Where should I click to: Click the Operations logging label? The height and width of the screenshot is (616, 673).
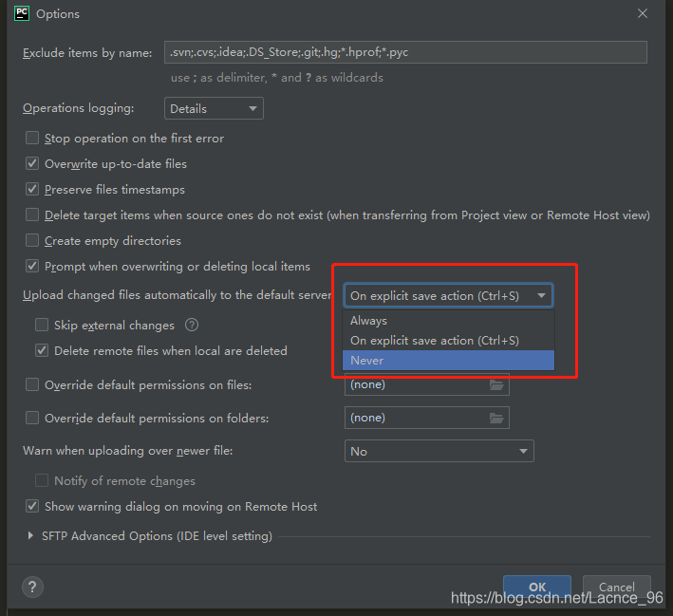(78, 108)
